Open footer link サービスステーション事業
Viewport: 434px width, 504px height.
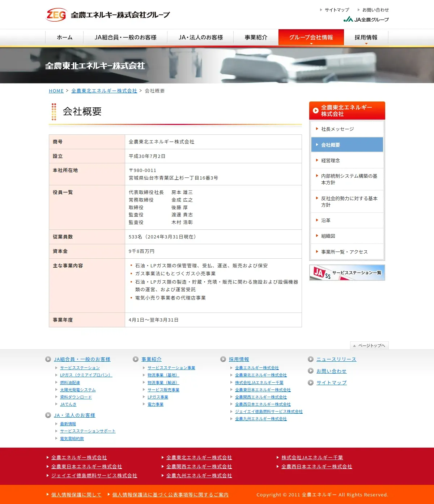pyautogui.click(x=171, y=368)
